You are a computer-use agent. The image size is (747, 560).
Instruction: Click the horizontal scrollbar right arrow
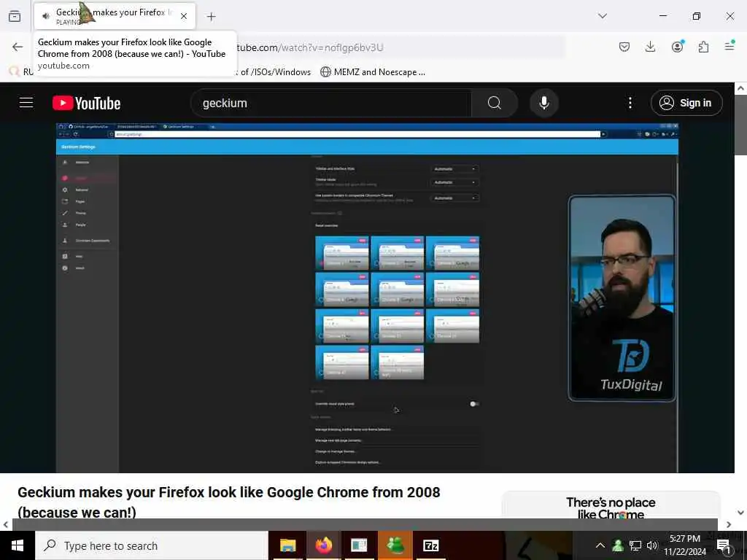point(729,525)
